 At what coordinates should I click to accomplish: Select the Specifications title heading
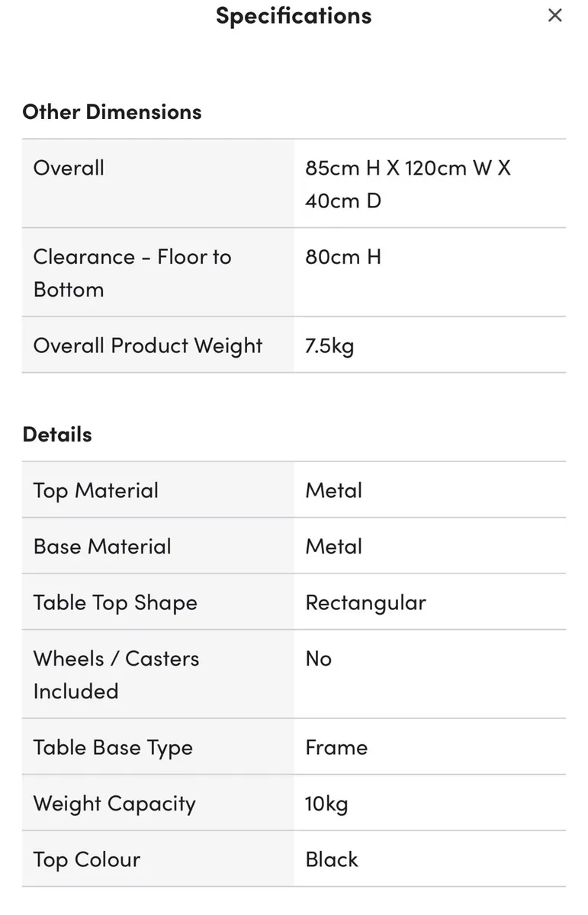pyautogui.click(x=294, y=15)
